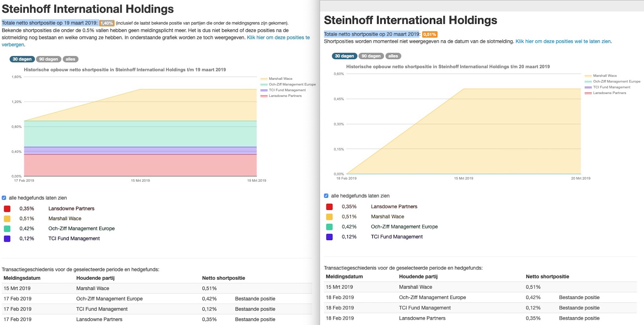
Task: Click the green Och-Ziff Management Europe swatch
Action: (x=7, y=228)
